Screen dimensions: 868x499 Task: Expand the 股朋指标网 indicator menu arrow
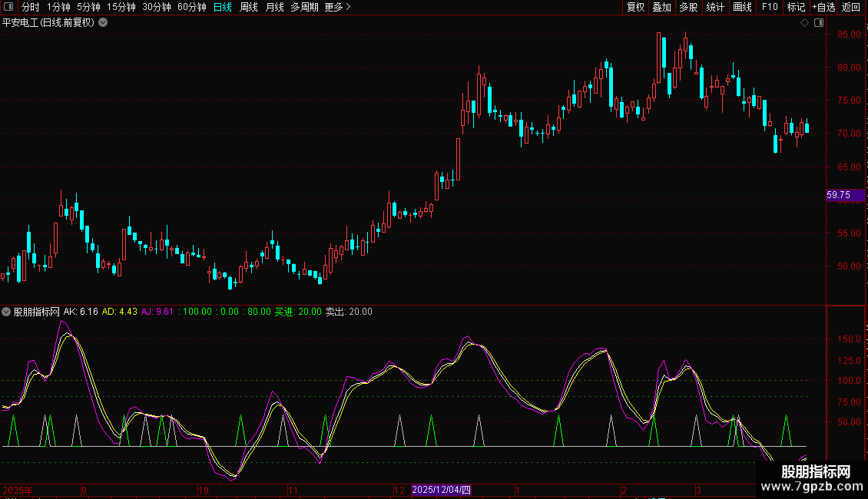(6, 312)
